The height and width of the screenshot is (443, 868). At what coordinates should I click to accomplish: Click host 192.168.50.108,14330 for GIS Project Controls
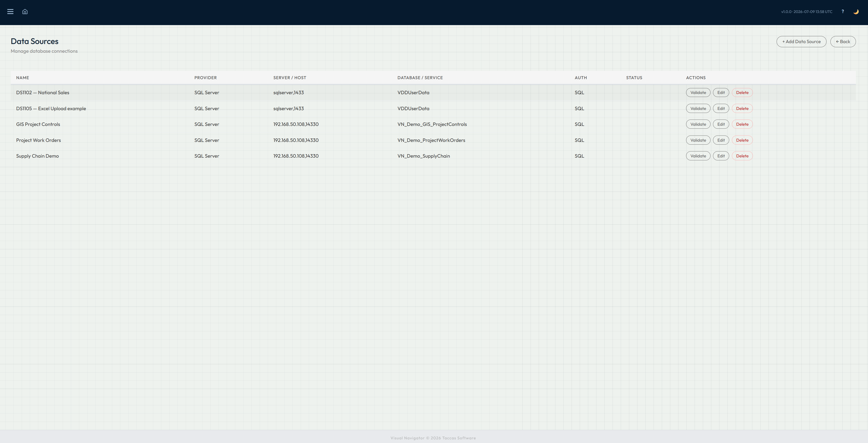point(296,124)
